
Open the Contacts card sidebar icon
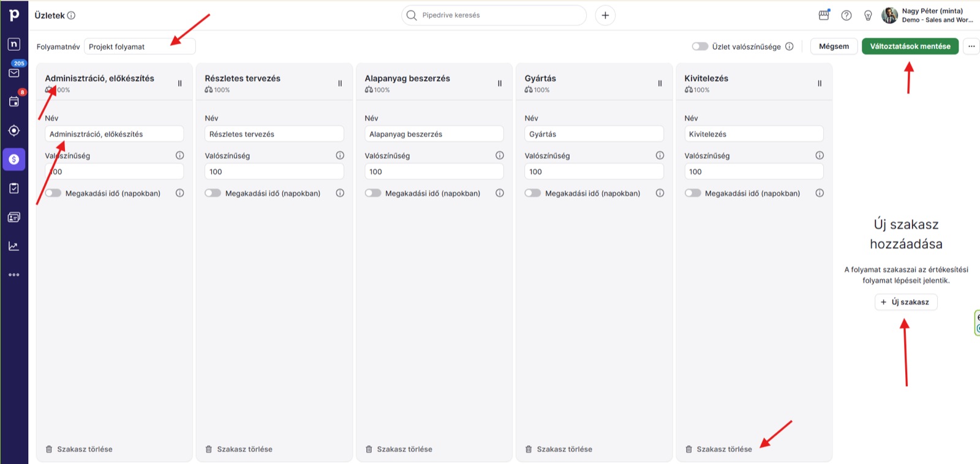(x=14, y=217)
